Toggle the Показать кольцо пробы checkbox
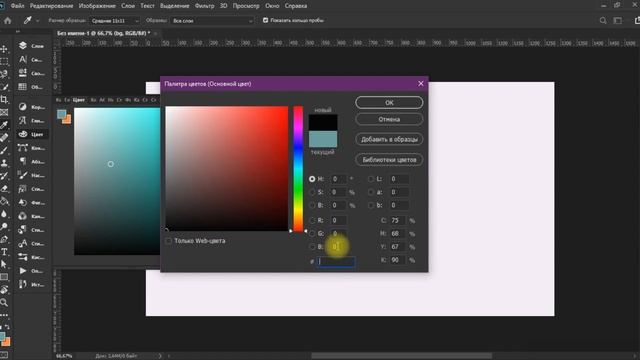The height and width of the screenshot is (360, 640). 265,20
